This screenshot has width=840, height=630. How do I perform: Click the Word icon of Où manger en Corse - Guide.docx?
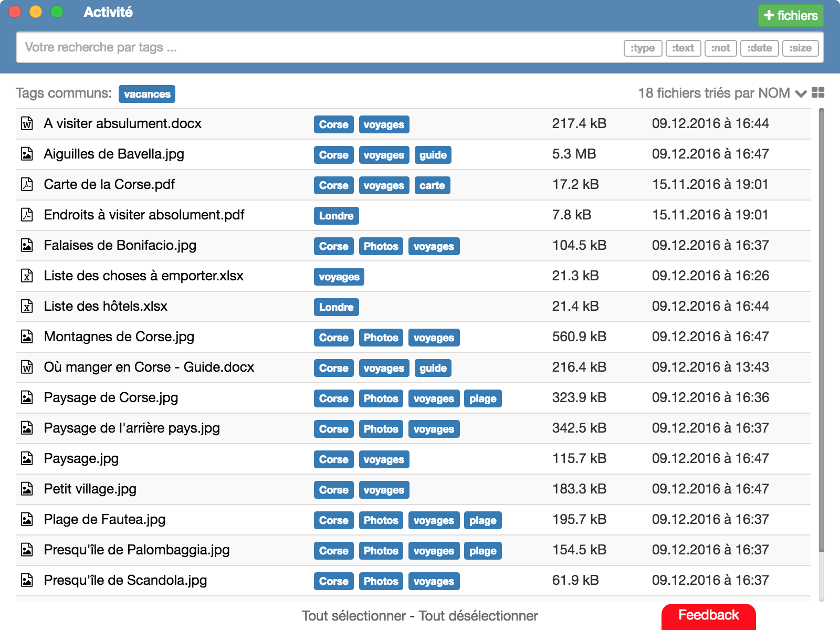(27, 367)
